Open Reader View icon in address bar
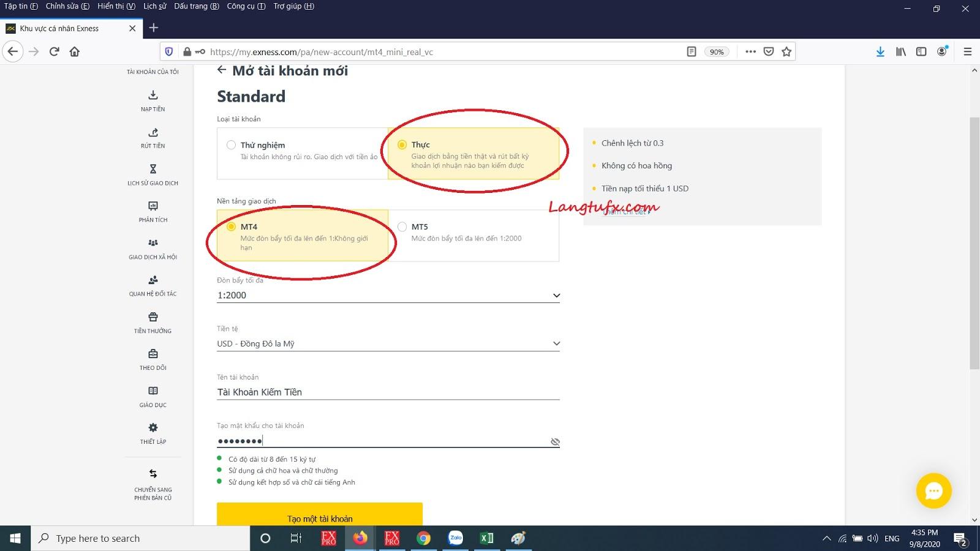Viewport: 980px width, 551px height. [x=692, y=51]
